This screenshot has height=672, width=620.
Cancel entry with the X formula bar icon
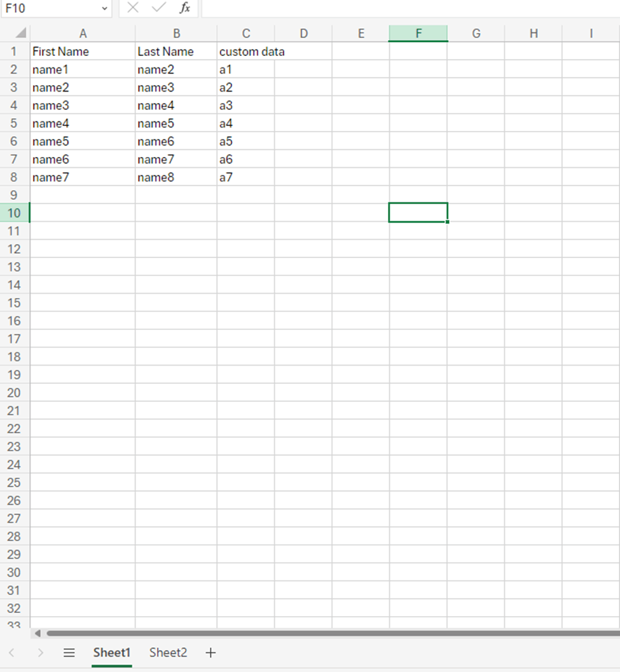(133, 8)
